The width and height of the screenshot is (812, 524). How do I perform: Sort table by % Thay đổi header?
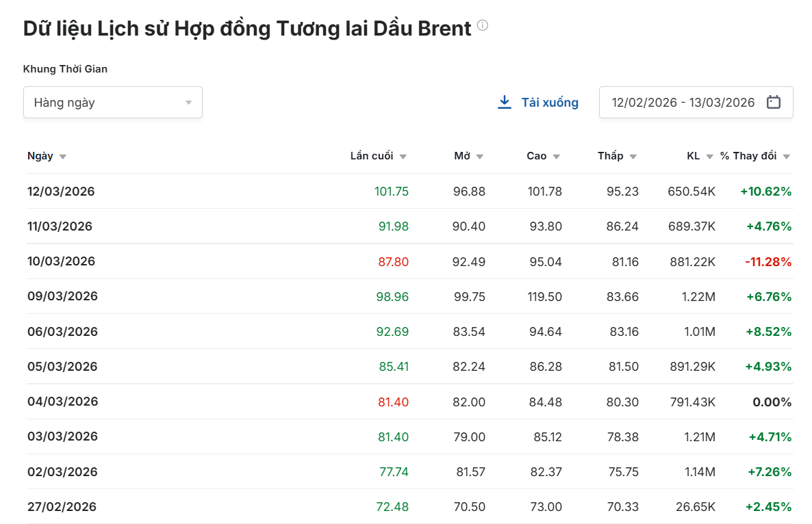(748, 156)
